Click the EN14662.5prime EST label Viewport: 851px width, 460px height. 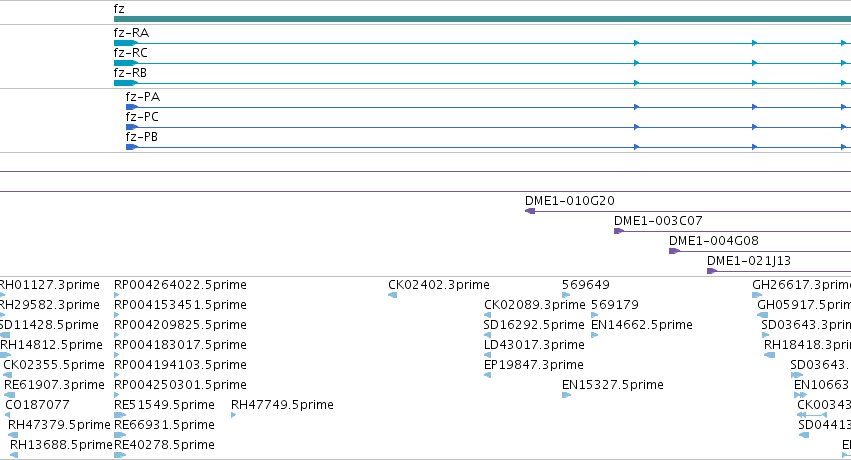point(642,325)
